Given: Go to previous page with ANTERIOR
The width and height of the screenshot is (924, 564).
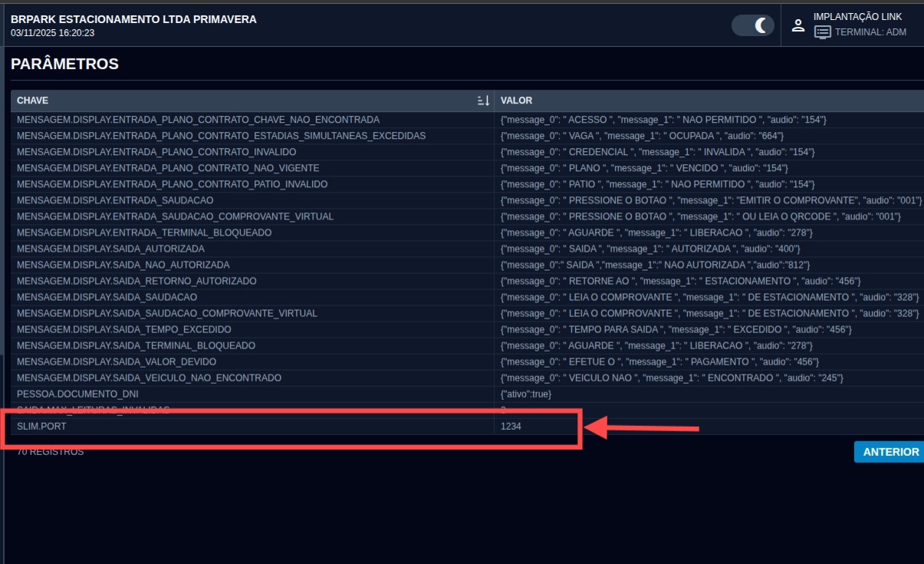Looking at the screenshot, I should pyautogui.click(x=890, y=452).
